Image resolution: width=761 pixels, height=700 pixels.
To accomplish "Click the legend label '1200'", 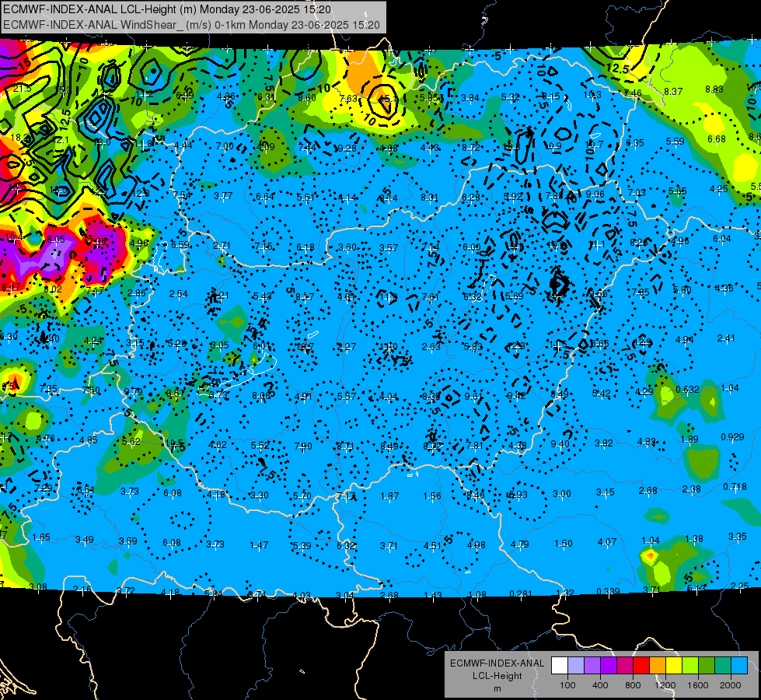I will click(x=665, y=685).
